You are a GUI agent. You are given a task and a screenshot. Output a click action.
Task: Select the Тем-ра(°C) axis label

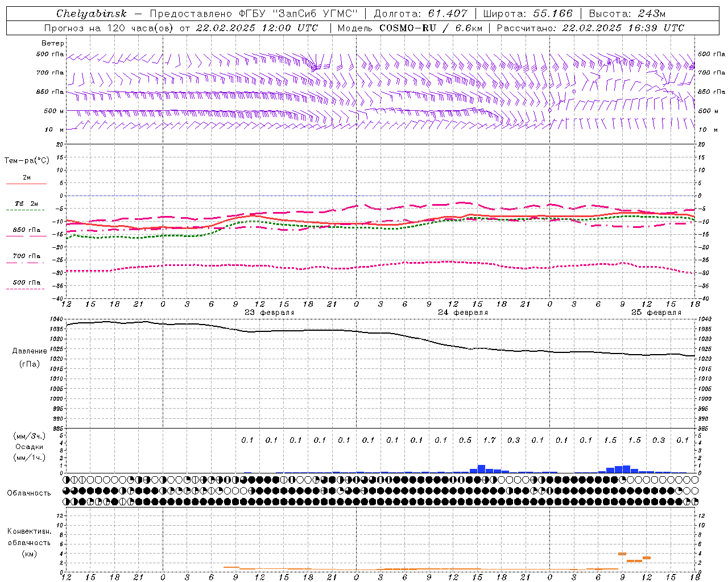(x=27, y=161)
